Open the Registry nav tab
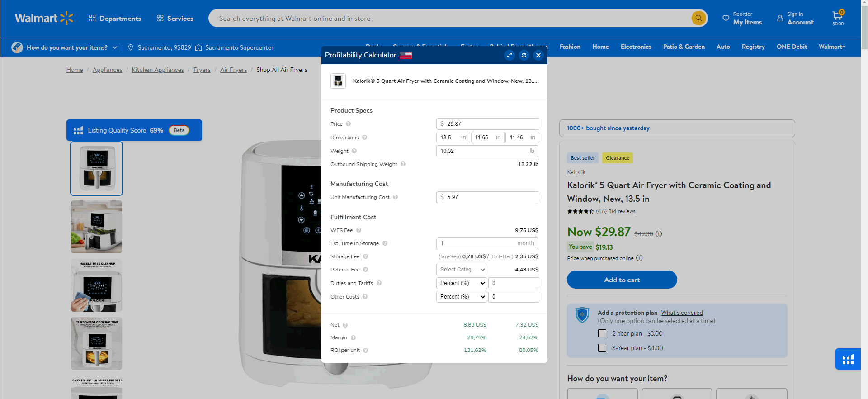Viewport: 868px width, 399px height. pyautogui.click(x=753, y=47)
